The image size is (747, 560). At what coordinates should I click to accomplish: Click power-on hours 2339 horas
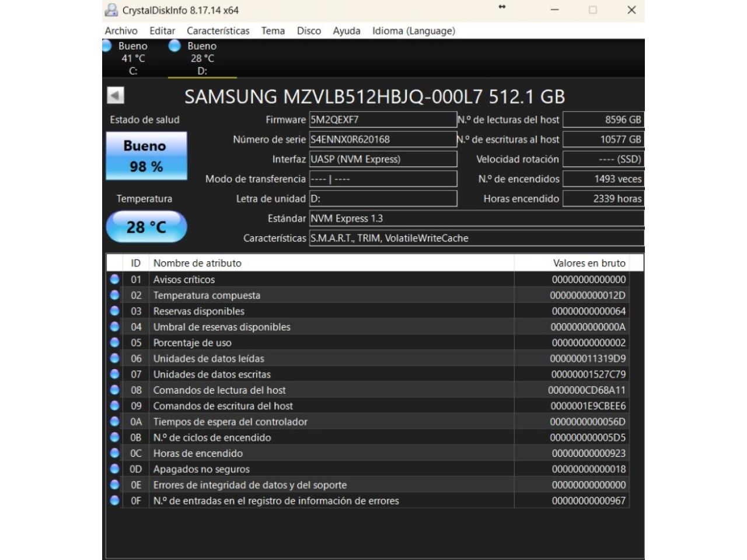(603, 199)
